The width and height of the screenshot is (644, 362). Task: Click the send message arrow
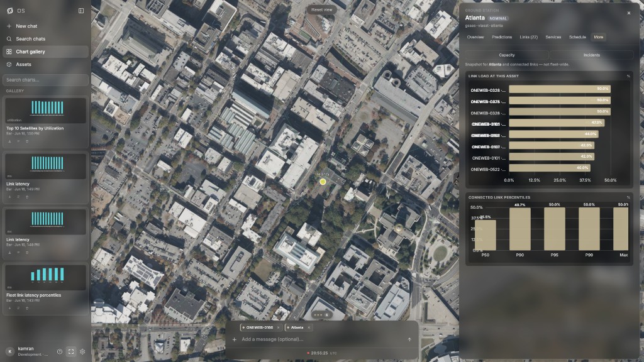tap(409, 339)
